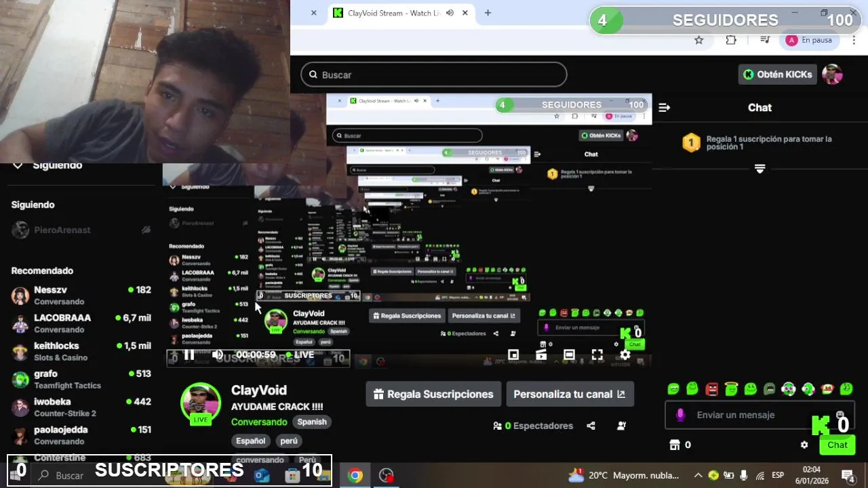Viewport: 868px width, 488px height.
Task: Open a new browser tab
Action: [x=488, y=13]
